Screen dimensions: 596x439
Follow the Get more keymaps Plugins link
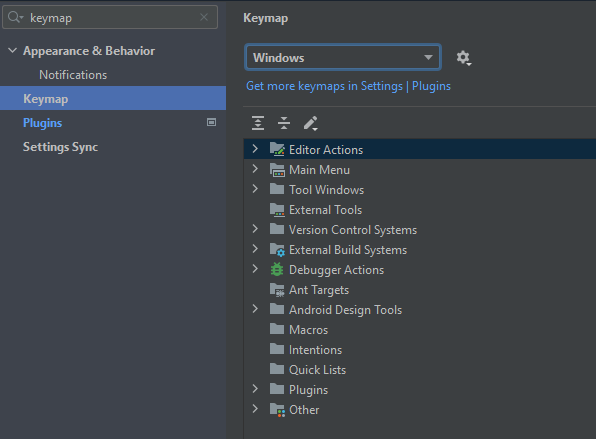(348, 86)
